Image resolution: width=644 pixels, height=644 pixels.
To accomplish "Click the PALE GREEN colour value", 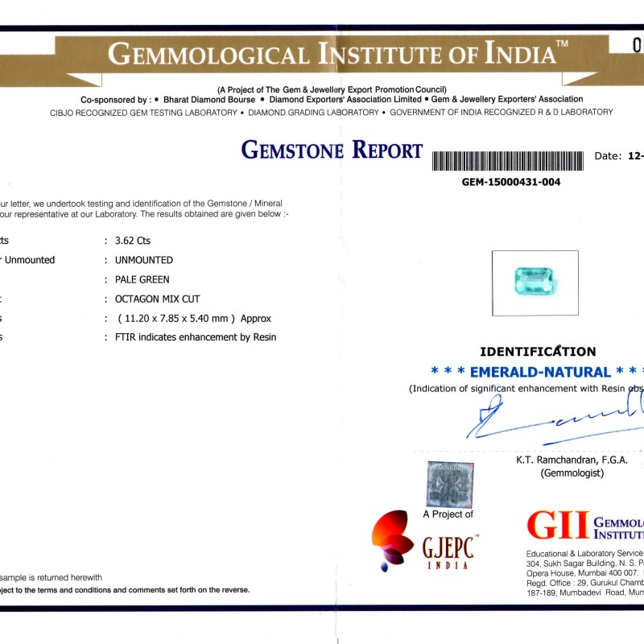I will point(142,279).
